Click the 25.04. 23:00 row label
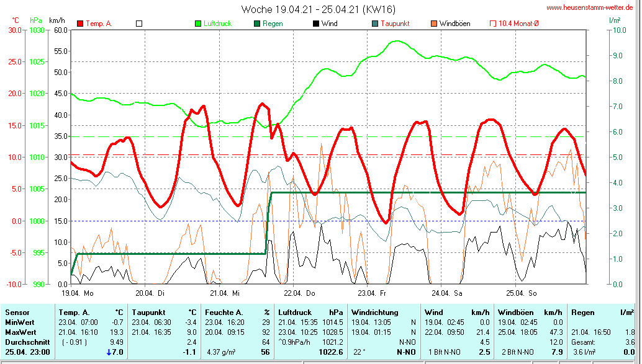This screenshot has width=642, height=364. pos(27,352)
